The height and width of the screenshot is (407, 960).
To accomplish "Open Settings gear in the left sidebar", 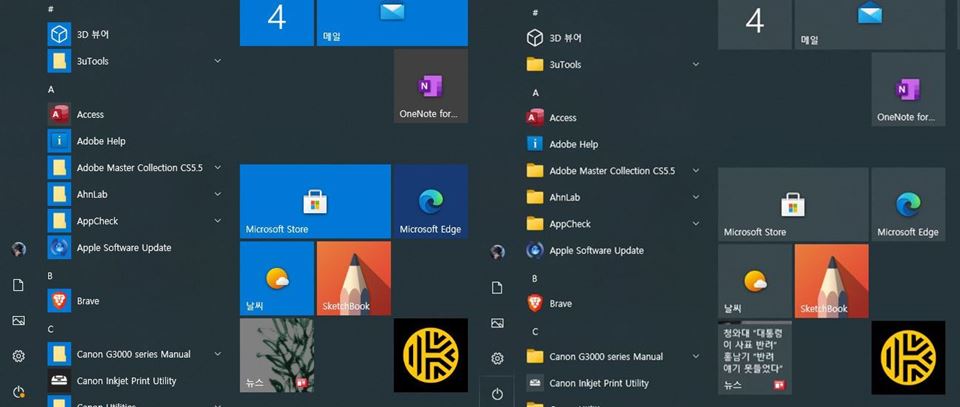I will tap(18, 356).
